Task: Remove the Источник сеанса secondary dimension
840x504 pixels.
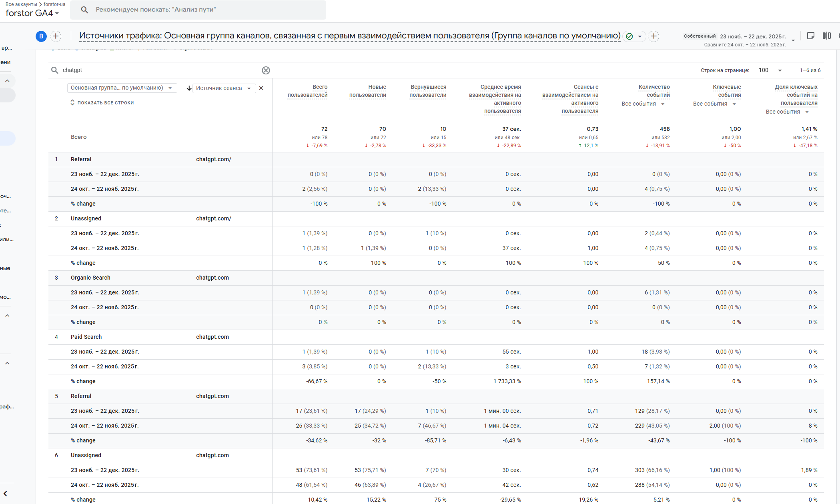Action: 261,88
